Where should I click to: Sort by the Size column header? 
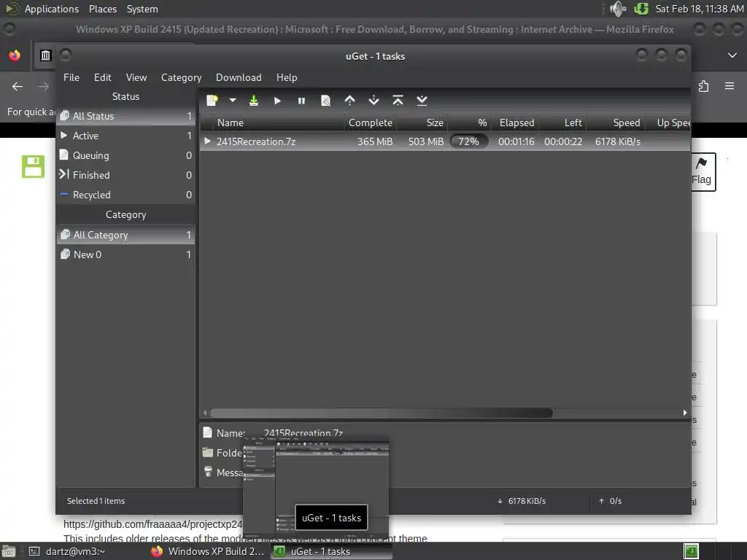coord(422,122)
